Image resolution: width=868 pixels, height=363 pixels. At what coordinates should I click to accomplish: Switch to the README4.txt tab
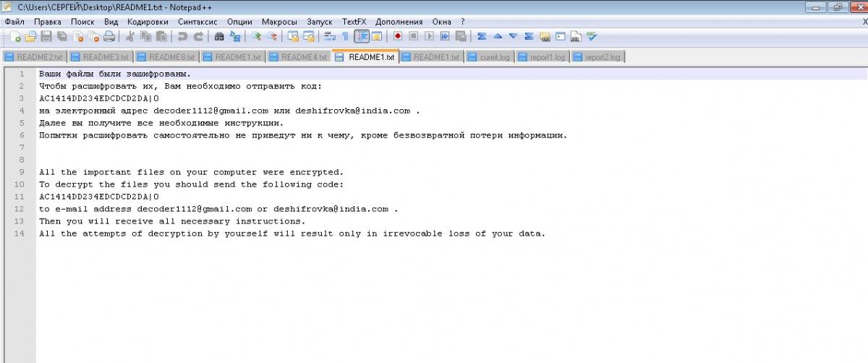click(299, 57)
